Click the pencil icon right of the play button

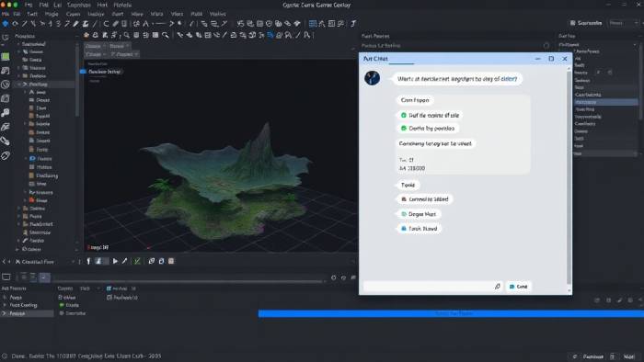point(125,261)
